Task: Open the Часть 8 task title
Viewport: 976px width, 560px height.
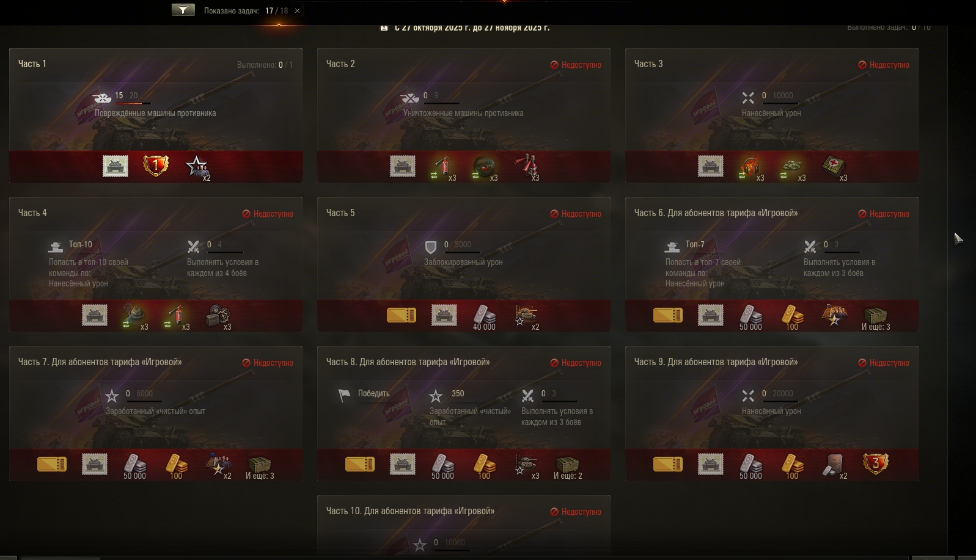Action: point(408,362)
